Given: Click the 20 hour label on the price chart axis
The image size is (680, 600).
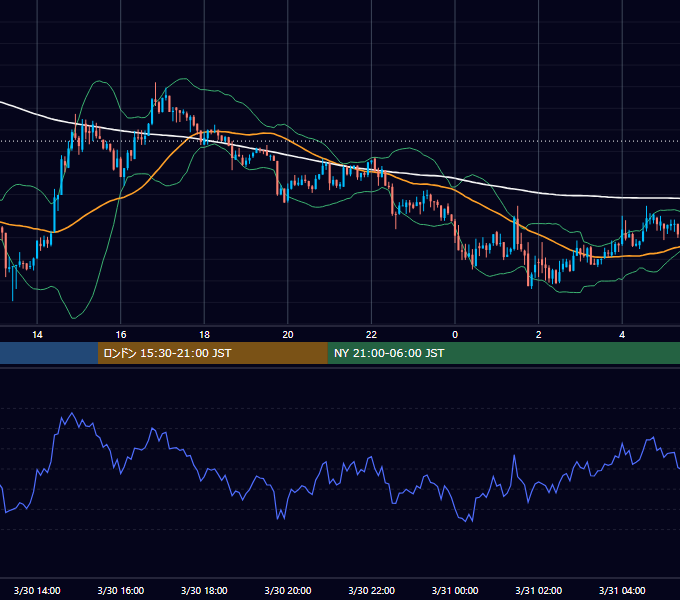Looking at the screenshot, I should coord(288,335).
